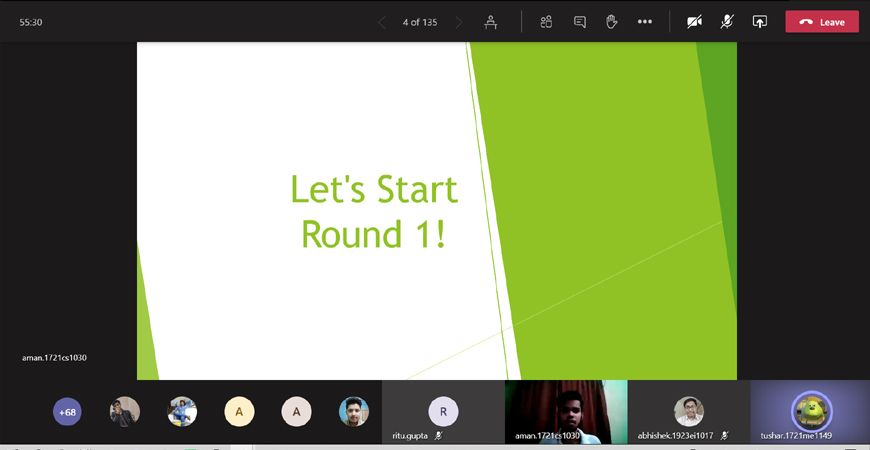The image size is (870, 450).
Task: Open the meeting chat
Action: pos(579,22)
